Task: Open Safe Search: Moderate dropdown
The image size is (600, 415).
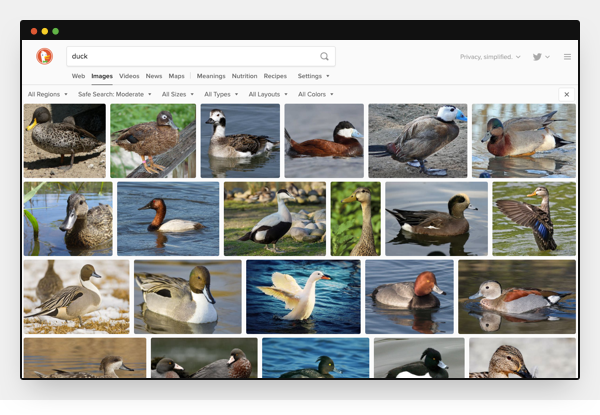Action: (115, 94)
